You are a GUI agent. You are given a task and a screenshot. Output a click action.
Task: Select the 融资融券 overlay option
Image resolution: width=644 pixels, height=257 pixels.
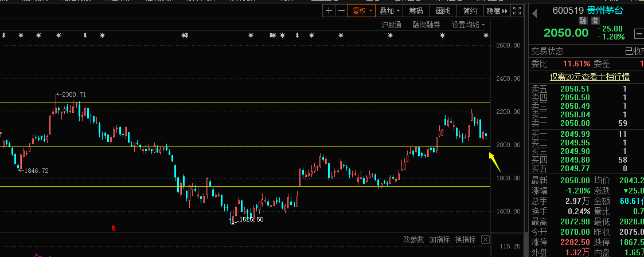426,25
